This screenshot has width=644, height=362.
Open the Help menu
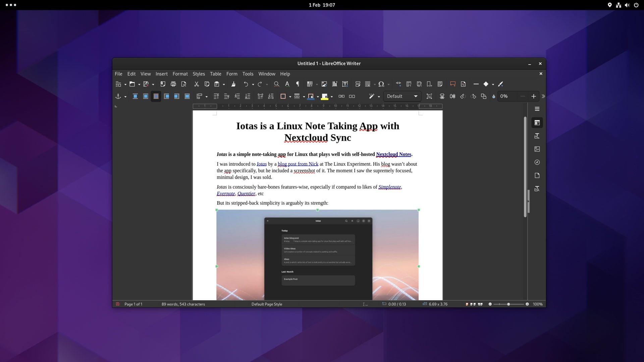[x=285, y=74]
